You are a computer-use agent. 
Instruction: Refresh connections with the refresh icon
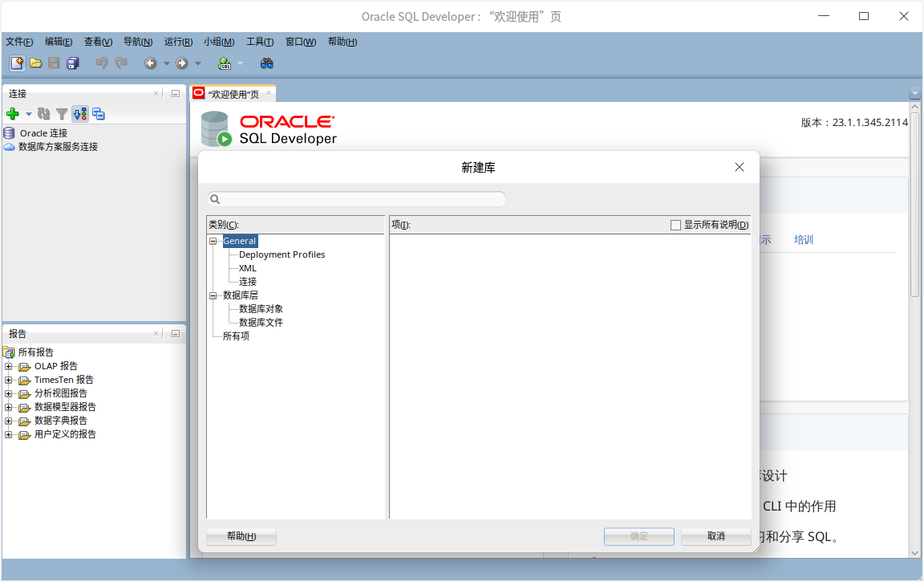(43, 114)
